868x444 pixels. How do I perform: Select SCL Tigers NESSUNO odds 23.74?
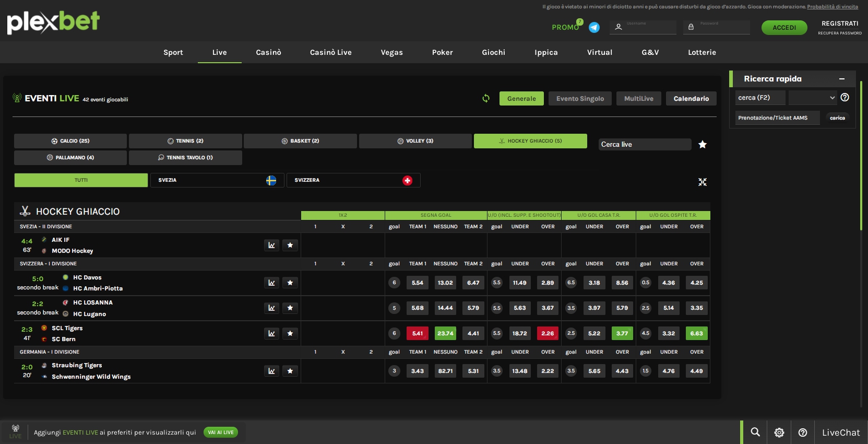pos(445,333)
